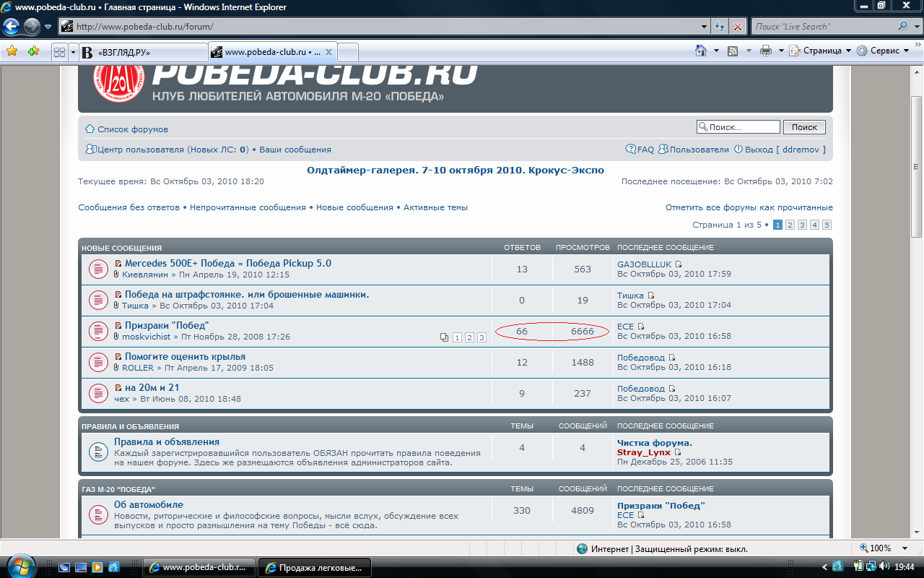The image size is (924, 578).
Task: Open the Призраки "Побед" topic in Новые сообщения
Action: click(x=167, y=325)
